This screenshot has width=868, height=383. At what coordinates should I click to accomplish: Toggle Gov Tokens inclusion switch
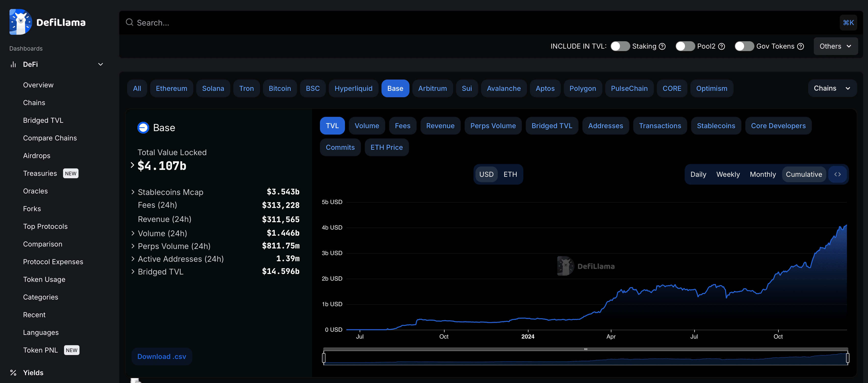744,46
